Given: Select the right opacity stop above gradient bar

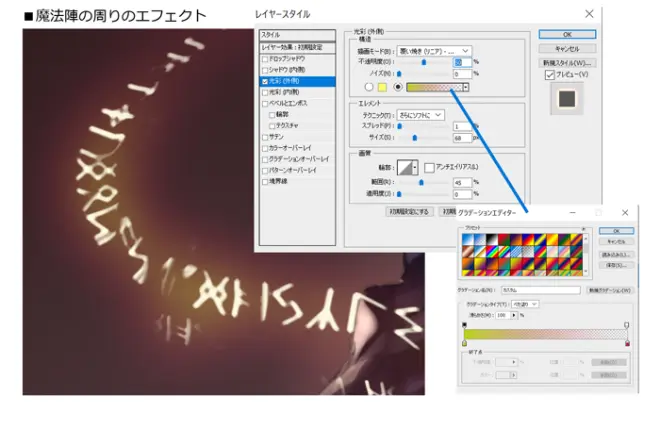Looking at the screenshot, I should (x=627, y=325).
